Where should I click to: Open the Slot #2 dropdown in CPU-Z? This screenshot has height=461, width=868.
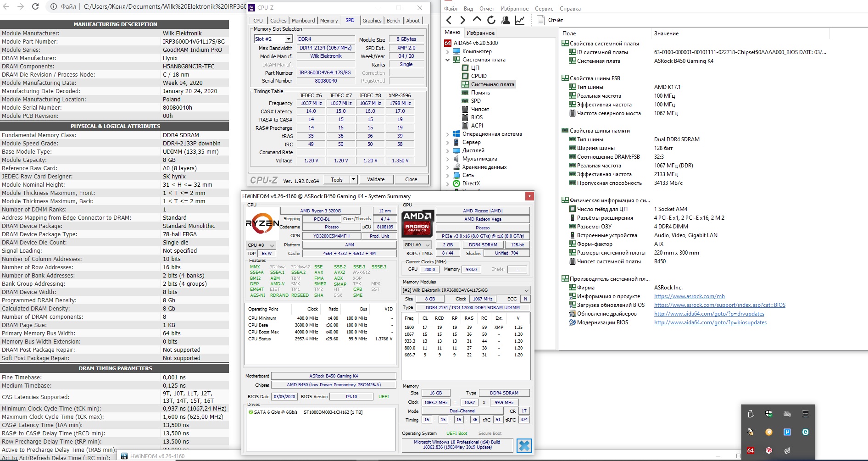coord(288,39)
